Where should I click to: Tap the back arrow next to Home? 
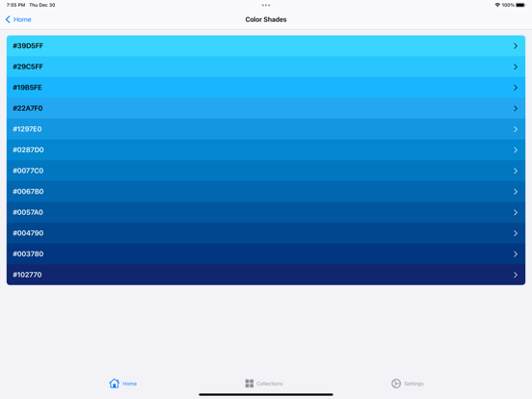point(8,19)
